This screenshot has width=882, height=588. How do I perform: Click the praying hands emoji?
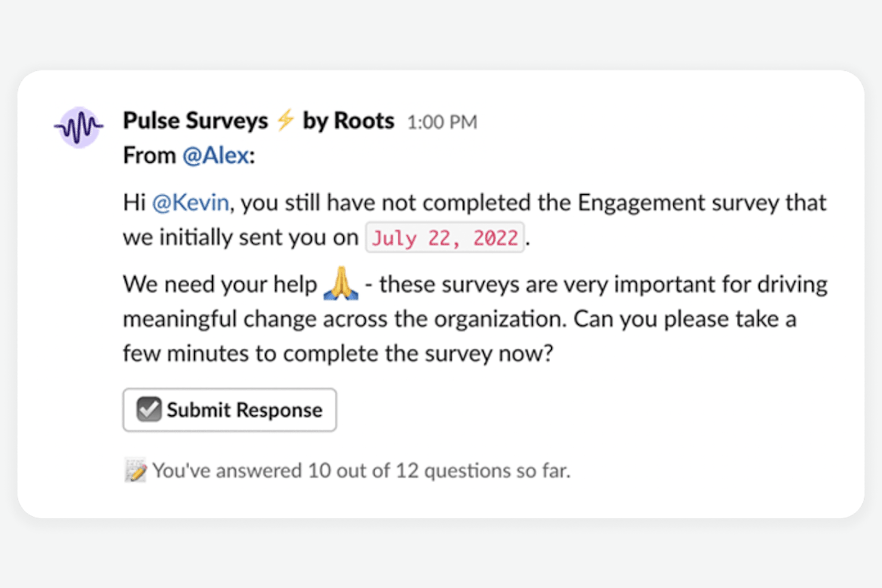point(341,284)
